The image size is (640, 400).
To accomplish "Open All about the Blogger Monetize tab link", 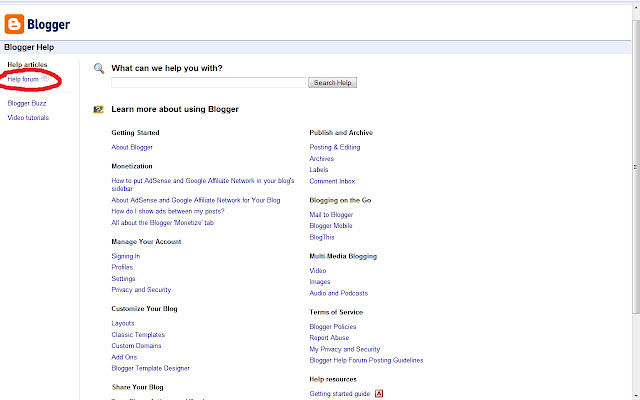I will coord(162,222).
